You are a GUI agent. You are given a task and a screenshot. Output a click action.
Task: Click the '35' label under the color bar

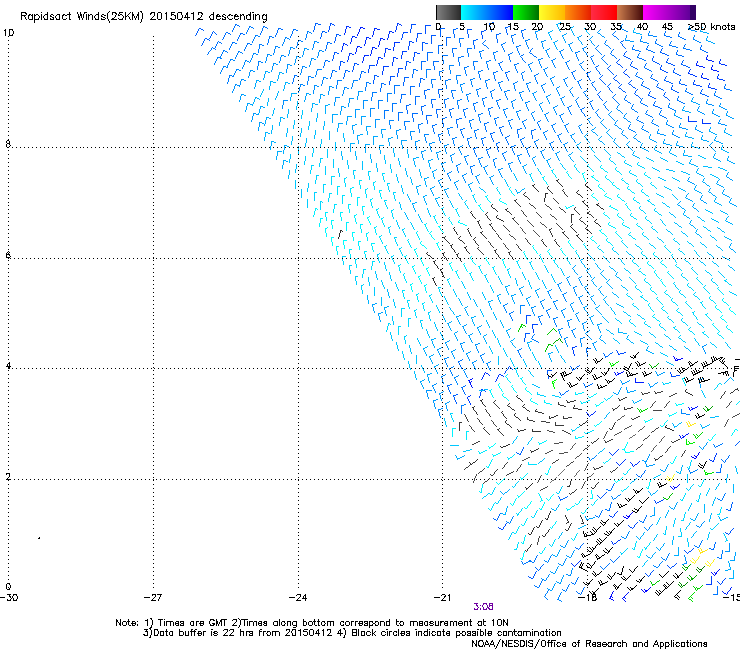[x=616, y=26]
